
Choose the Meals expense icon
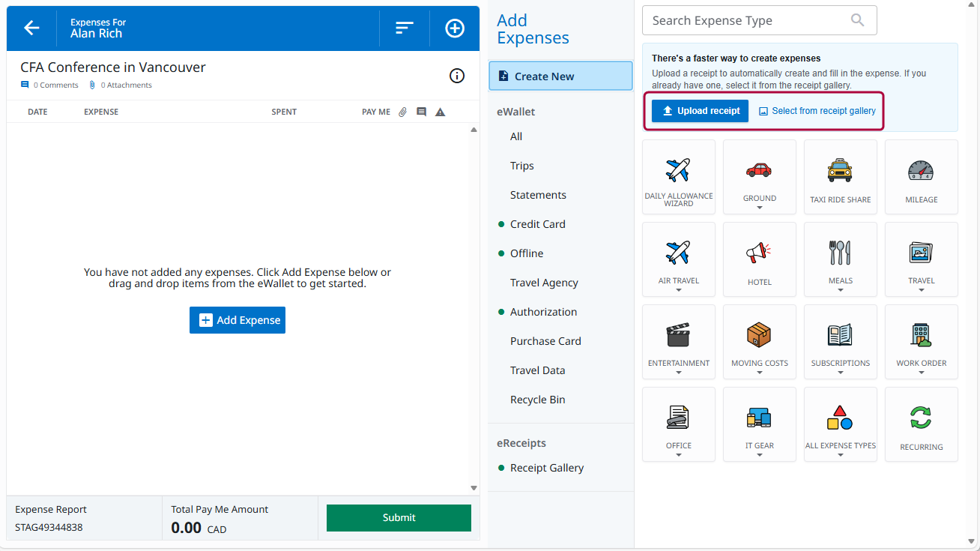click(x=840, y=255)
